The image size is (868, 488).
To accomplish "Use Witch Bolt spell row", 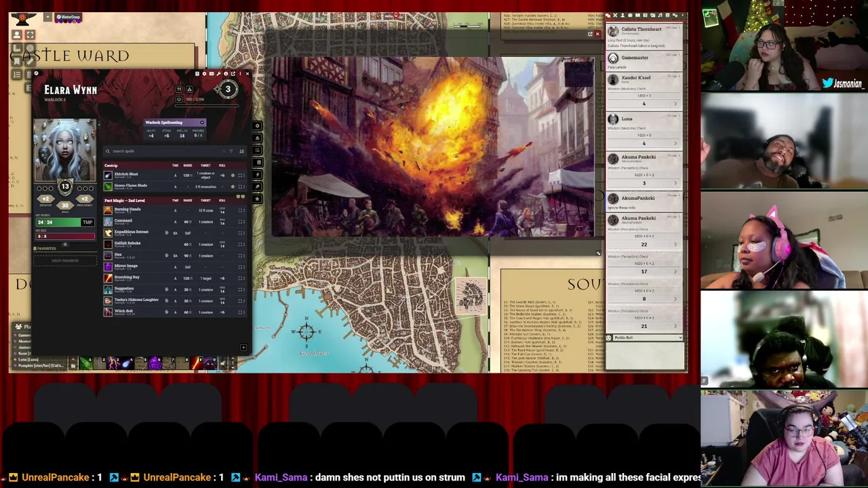I will pos(175,312).
